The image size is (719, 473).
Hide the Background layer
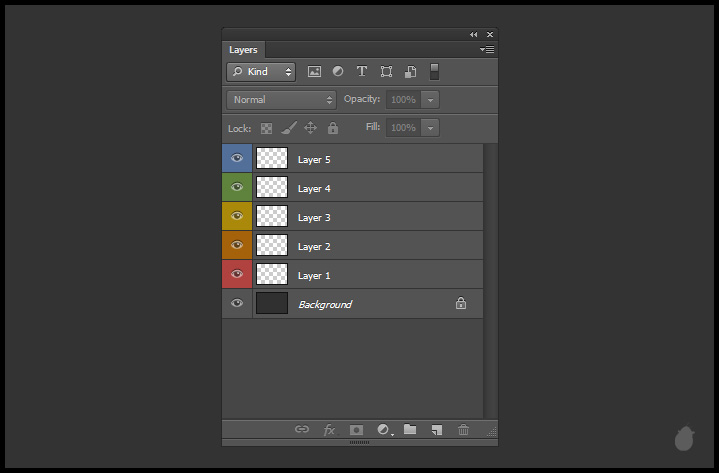237,304
